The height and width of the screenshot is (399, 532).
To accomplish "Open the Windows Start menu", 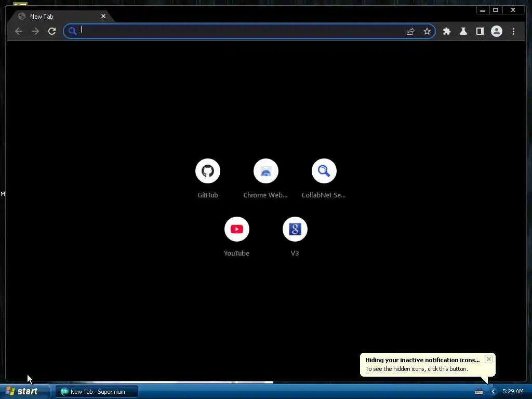I will point(24,391).
